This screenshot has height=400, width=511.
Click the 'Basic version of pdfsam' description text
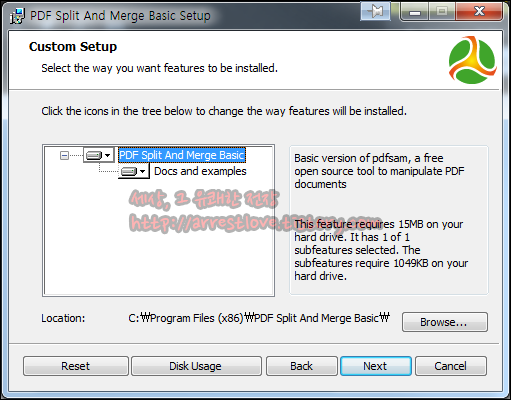[x=379, y=171]
